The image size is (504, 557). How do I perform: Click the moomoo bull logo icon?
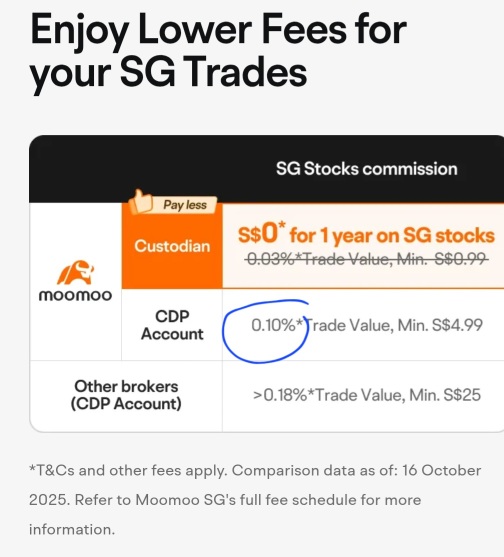click(76, 272)
